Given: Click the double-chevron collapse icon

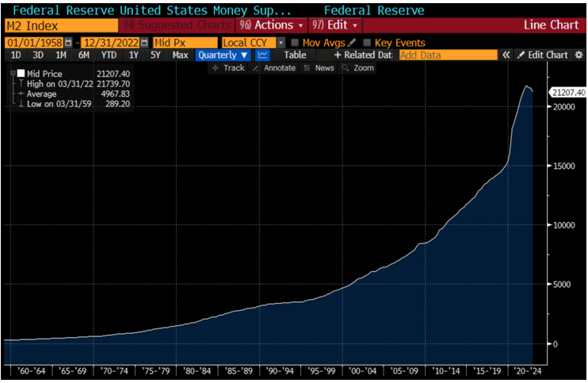Looking at the screenshot, I should (506, 56).
